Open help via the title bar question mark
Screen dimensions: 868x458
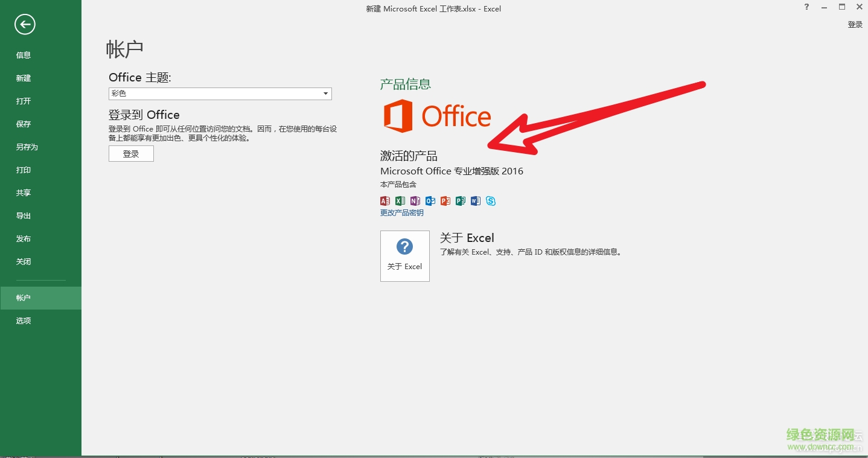click(x=806, y=7)
